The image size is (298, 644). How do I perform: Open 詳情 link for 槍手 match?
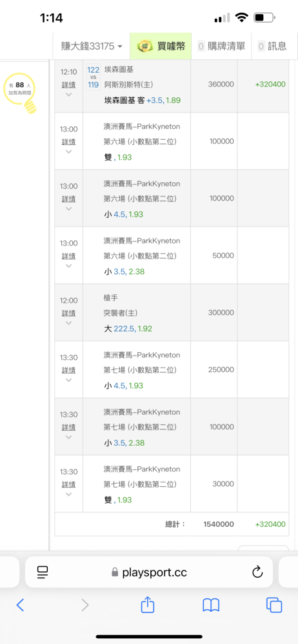click(68, 313)
